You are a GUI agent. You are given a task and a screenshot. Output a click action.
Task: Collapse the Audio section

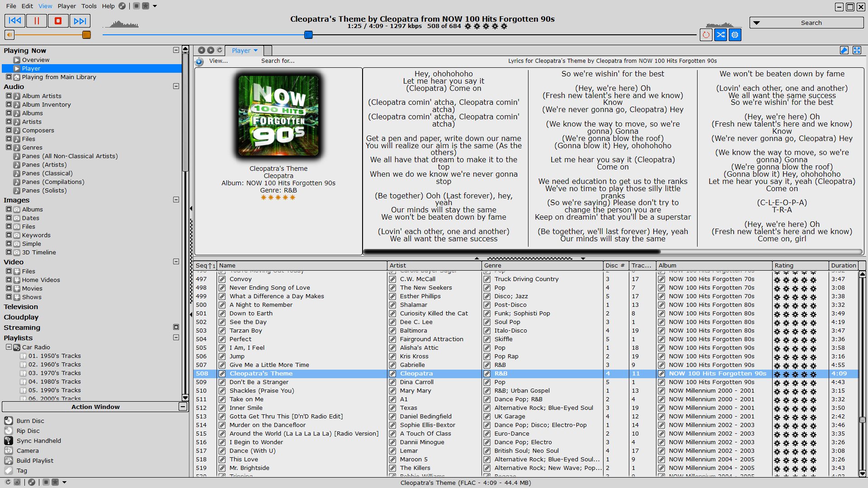coord(176,86)
